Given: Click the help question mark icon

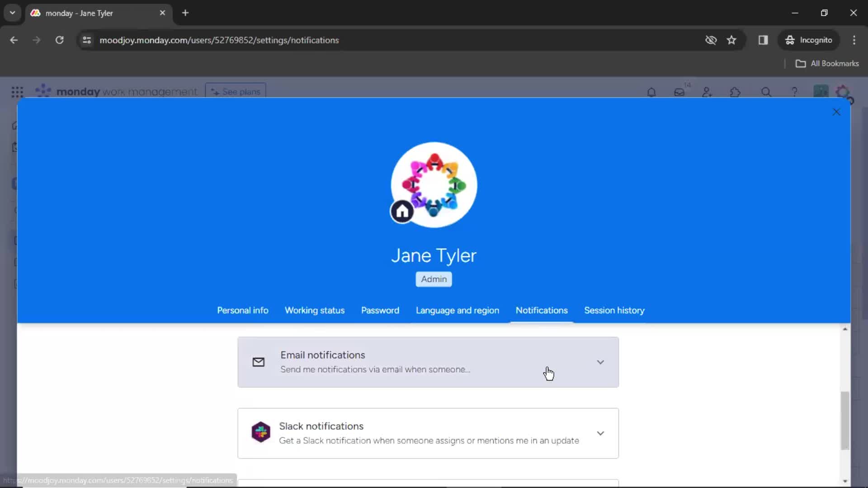Looking at the screenshot, I should [x=795, y=92].
